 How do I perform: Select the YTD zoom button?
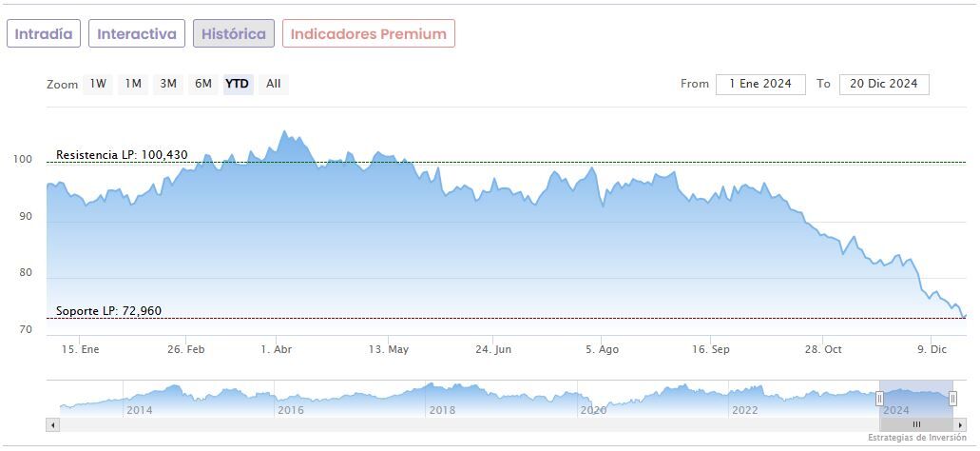click(238, 84)
